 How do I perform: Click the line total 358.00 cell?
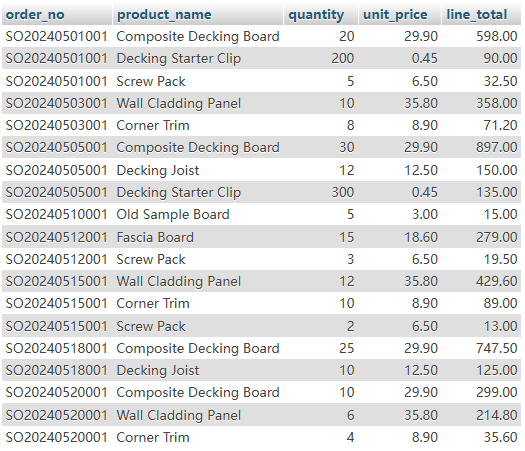[497, 103]
